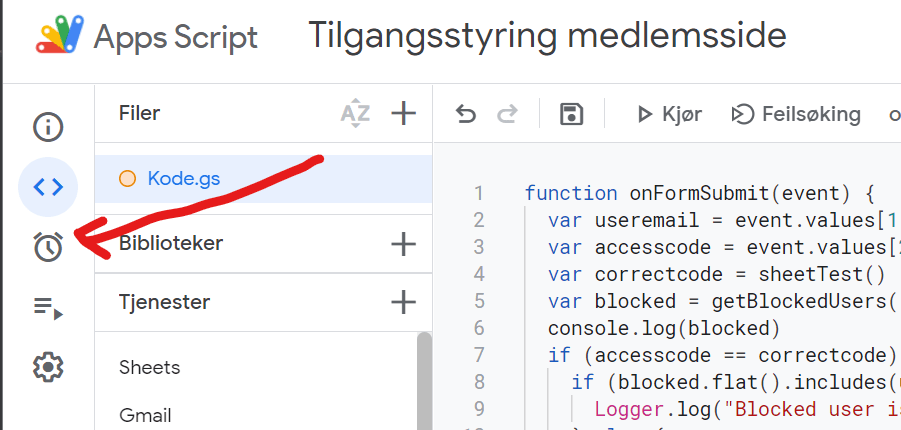Open Project Settings gear icon
Viewport: 901px width, 430px height.
coord(48,368)
